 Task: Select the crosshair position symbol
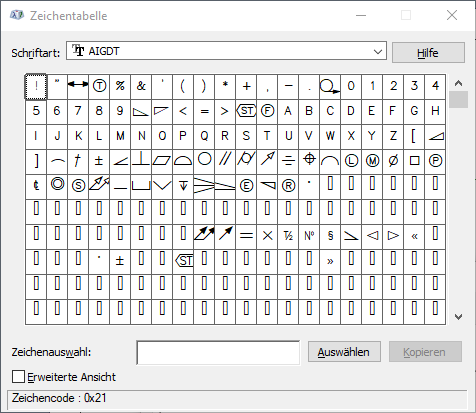pyautogui.click(x=309, y=161)
